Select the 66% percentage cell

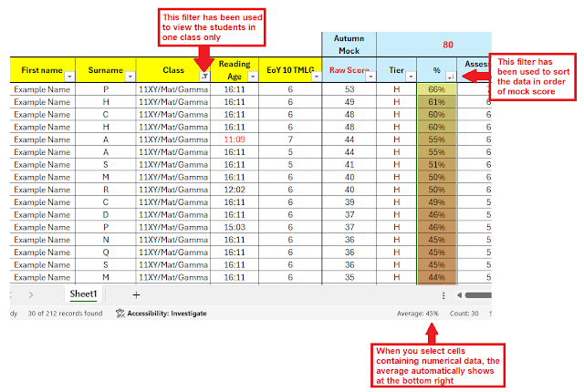(x=436, y=90)
